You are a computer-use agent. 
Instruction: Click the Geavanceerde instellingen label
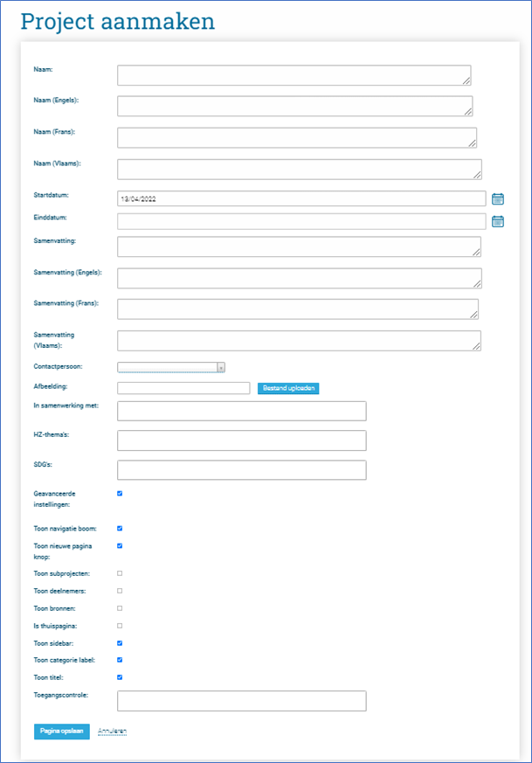54,499
